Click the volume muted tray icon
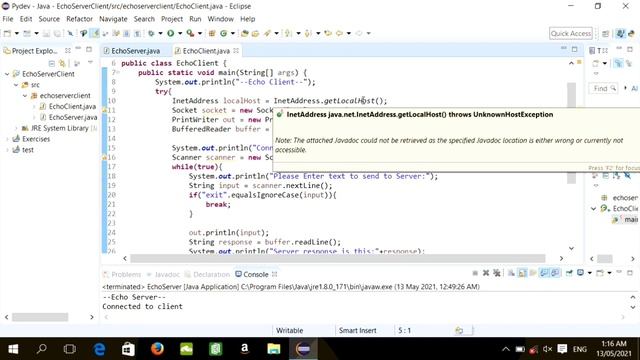This screenshot has height=360, width=640. 547,349
